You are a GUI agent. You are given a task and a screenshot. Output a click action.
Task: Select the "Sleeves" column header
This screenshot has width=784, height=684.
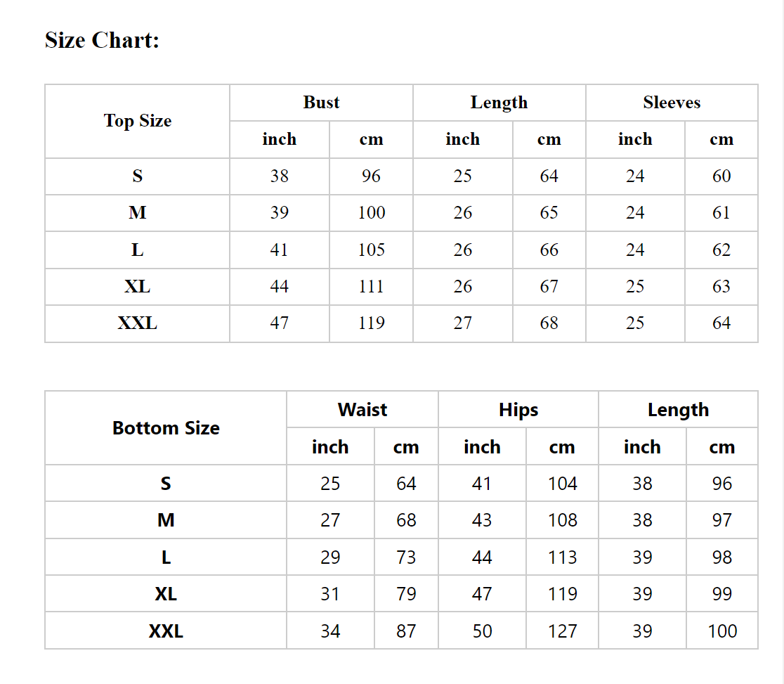672,103
